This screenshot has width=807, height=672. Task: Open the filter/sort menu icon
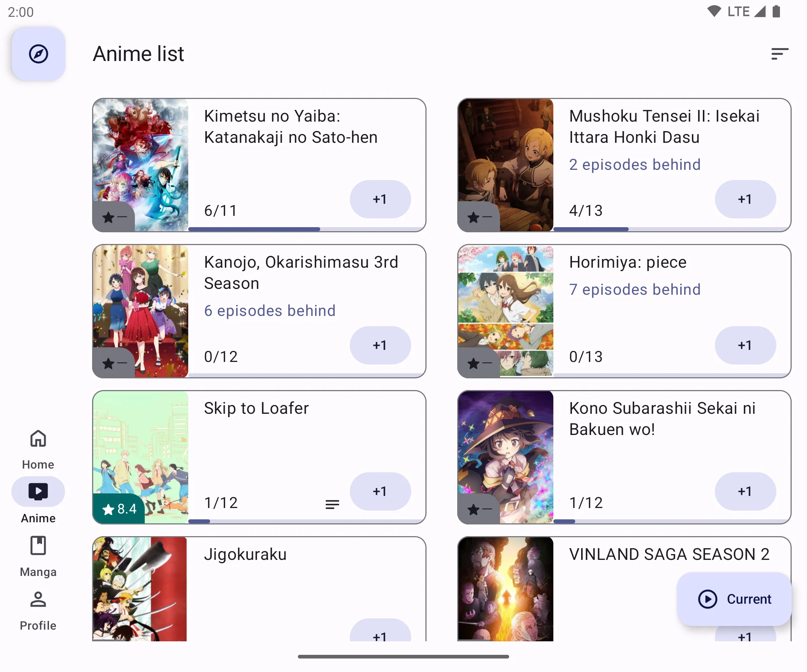click(780, 54)
